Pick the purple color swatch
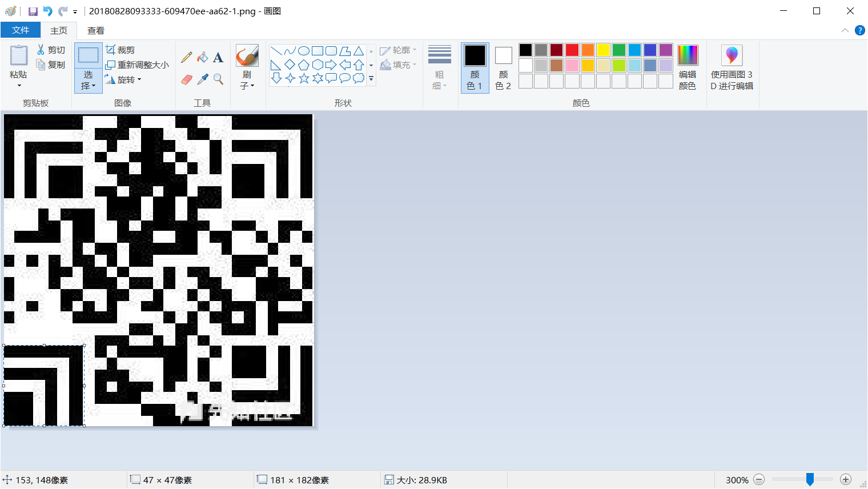 [x=666, y=50]
